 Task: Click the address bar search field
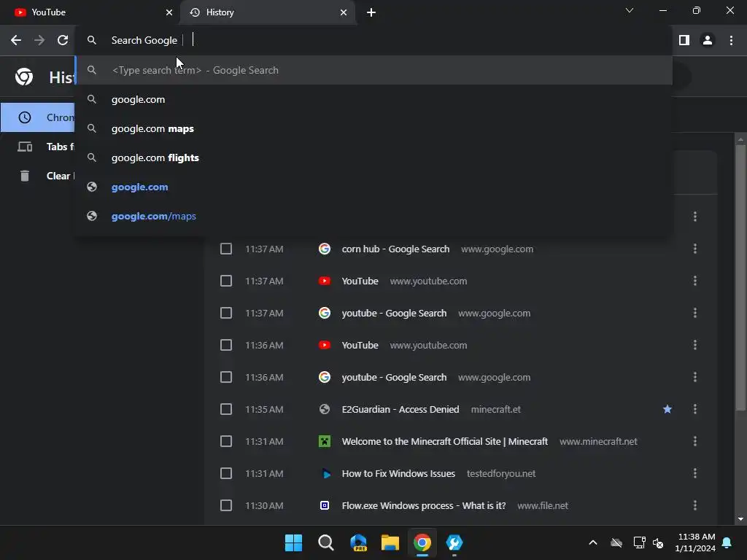(x=373, y=40)
